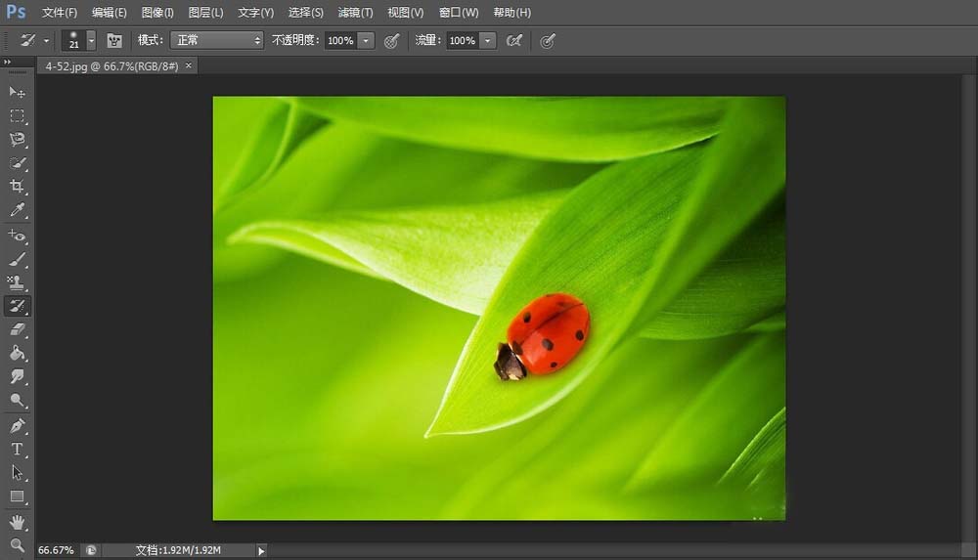Image resolution: width=978 pixels, height=560 pixels.
Task: Expand the tool preset dropdown arrow
Action: (46, 40)
